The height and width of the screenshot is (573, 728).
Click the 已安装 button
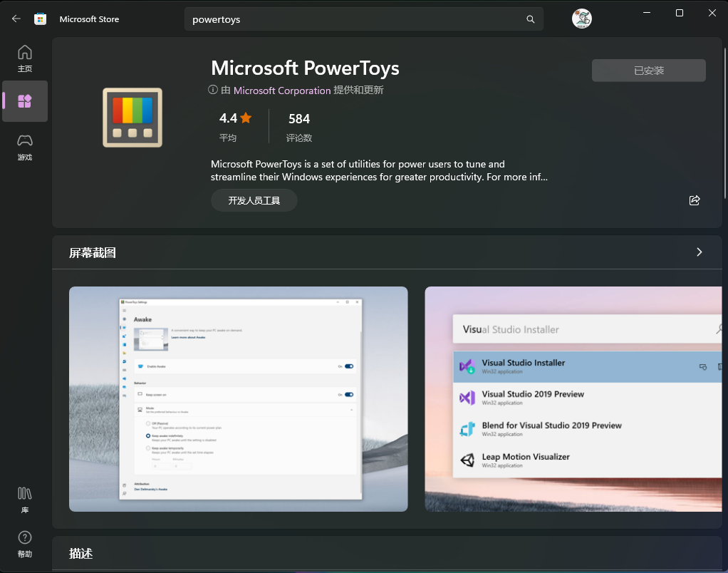coord(648,71)
